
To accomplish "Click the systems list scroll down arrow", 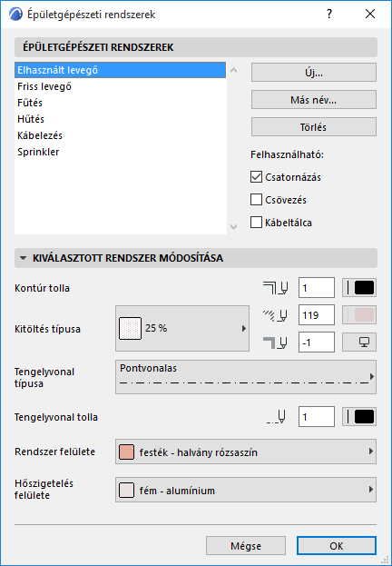I will (234, 227).
